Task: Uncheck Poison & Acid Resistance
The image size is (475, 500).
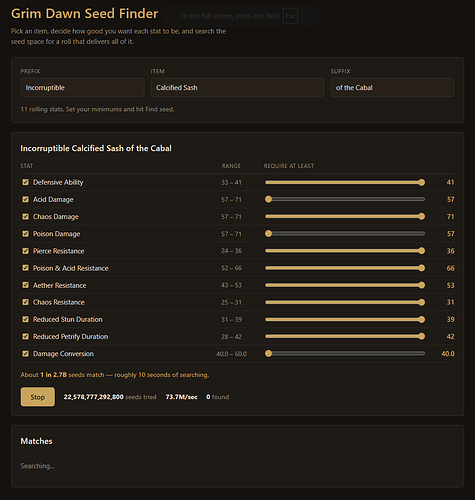Action: (25, 268)
